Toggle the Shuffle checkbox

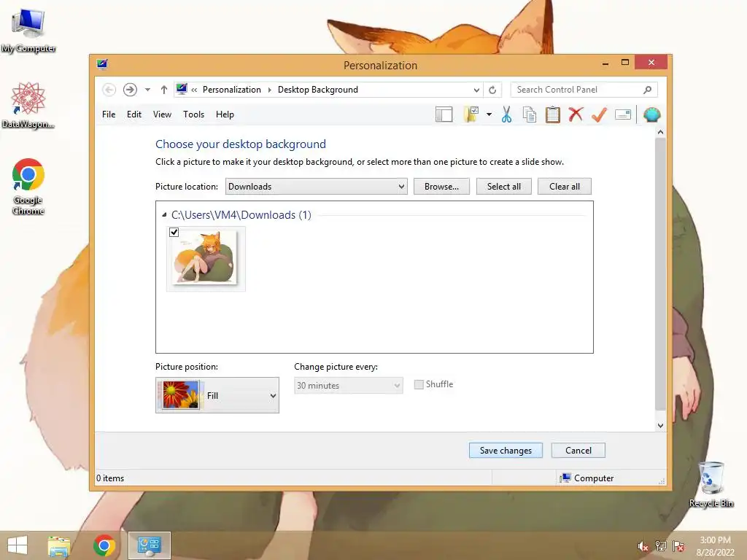click(419, 384)
